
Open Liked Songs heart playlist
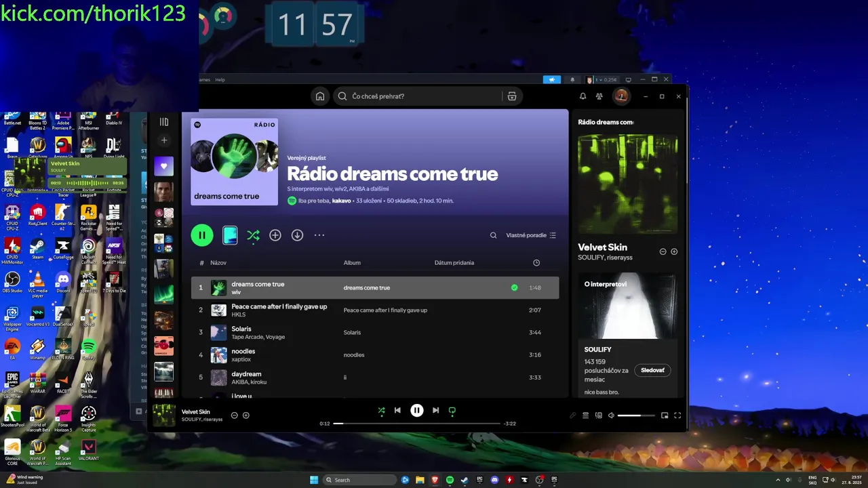point(164,166)
